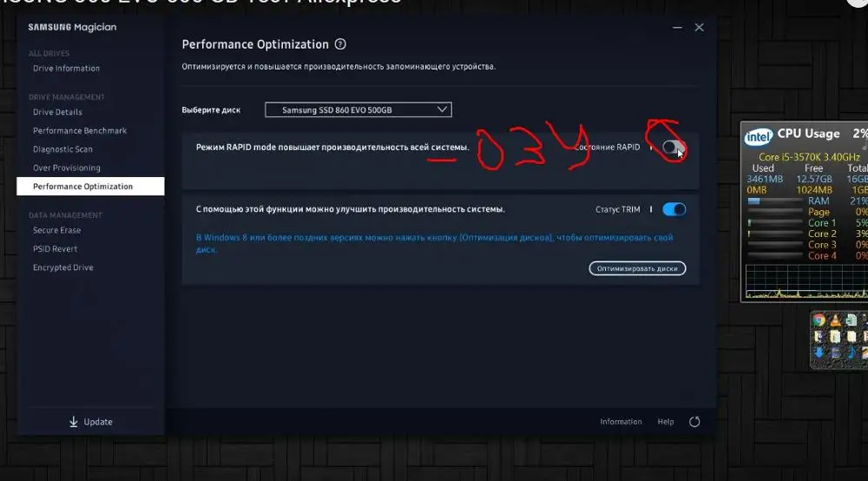This screenshot has width=868, height=481.
Task: Click the Intel logo in CPU Usage gadget
Action: [x=758, y=136]
